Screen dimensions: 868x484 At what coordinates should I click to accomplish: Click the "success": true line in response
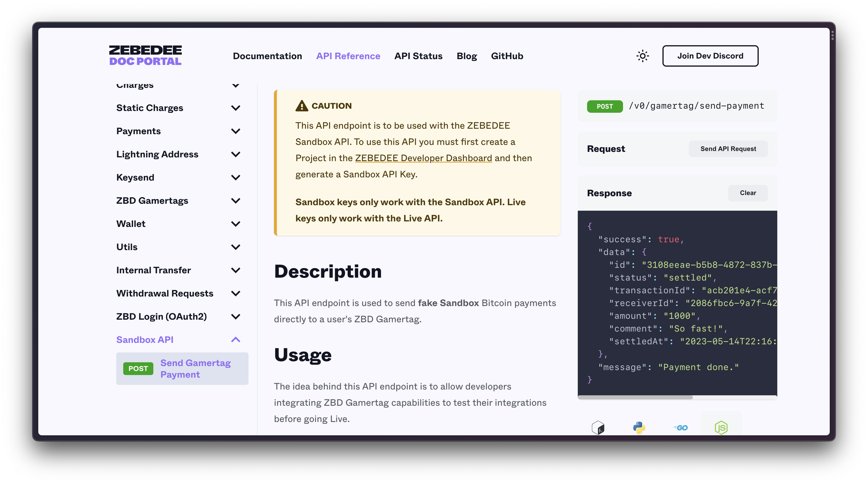tap(641, 239)
